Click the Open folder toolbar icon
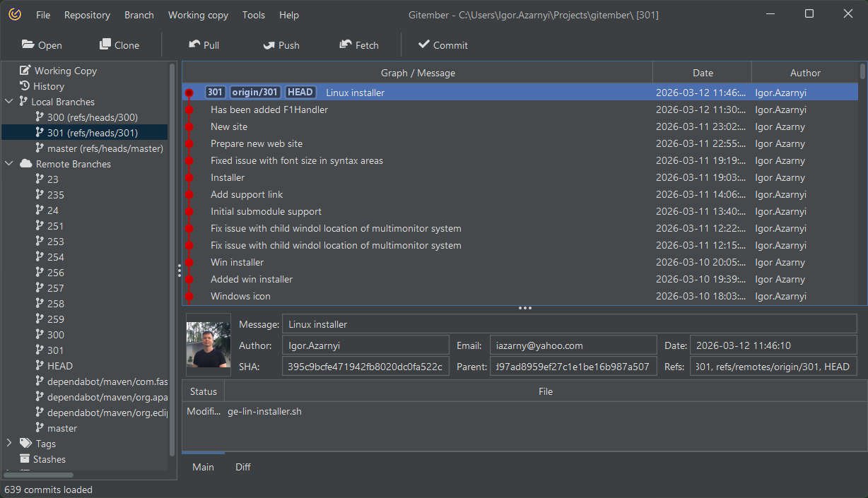Image resolution: width=868 pixels, height=498 pixels. 28,45
